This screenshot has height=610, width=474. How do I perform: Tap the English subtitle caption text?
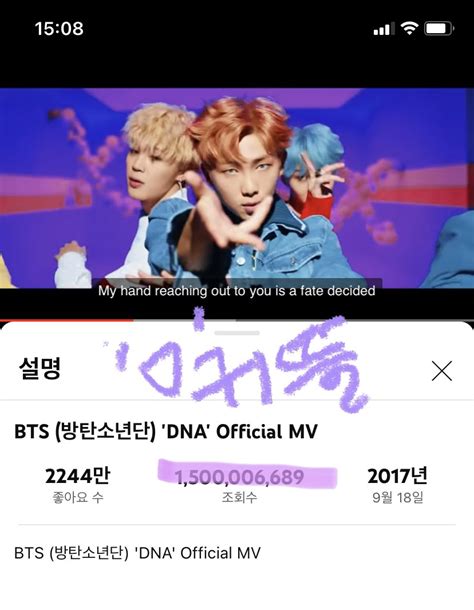[237, 291]
